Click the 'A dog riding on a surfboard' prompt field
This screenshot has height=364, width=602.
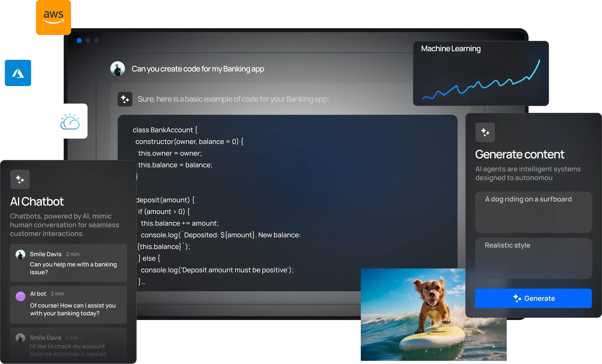point(533,212)
